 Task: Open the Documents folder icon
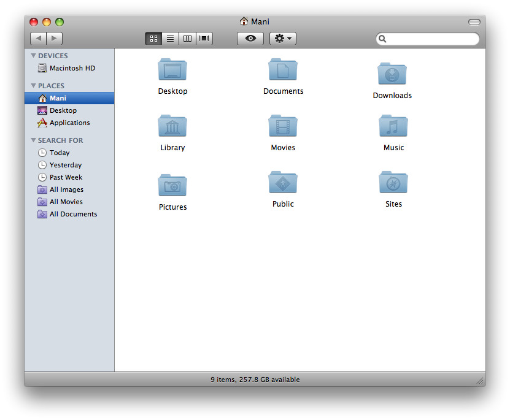[283, 69]
